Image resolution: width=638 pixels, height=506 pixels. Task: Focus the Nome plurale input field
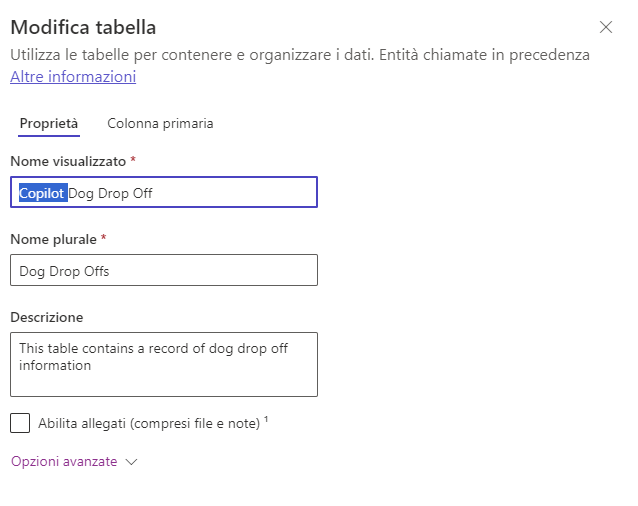coord(164,270)
